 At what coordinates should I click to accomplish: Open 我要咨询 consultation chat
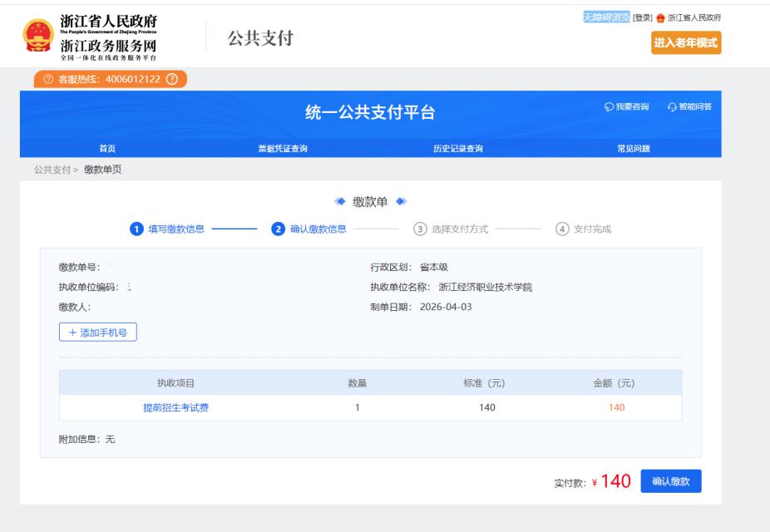(x=629, y=107)
